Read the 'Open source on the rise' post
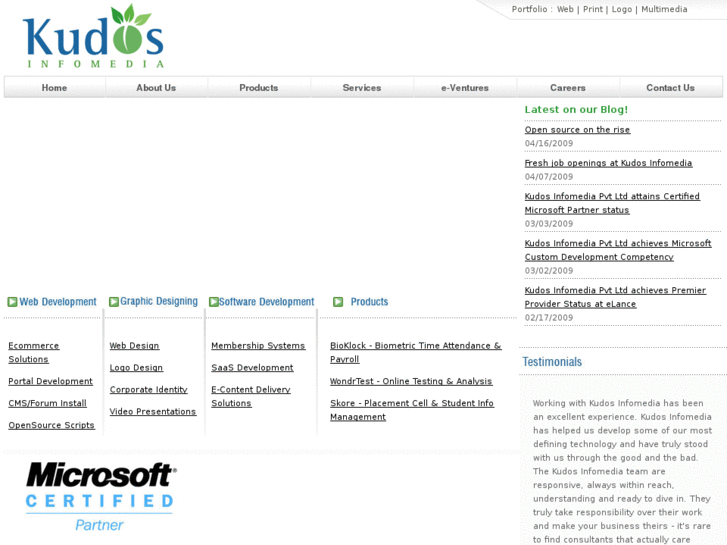Screen dimensions: 727x545 point(577,130)
